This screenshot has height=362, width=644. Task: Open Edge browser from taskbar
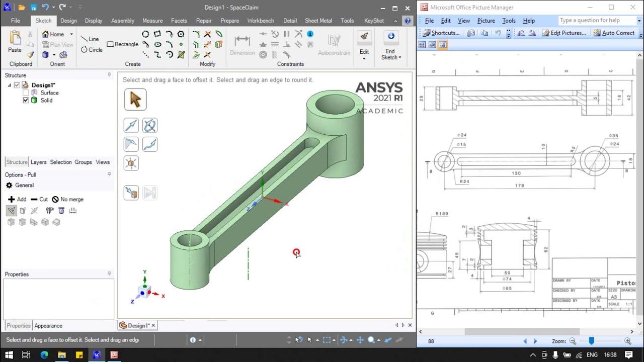pos(44,354)
